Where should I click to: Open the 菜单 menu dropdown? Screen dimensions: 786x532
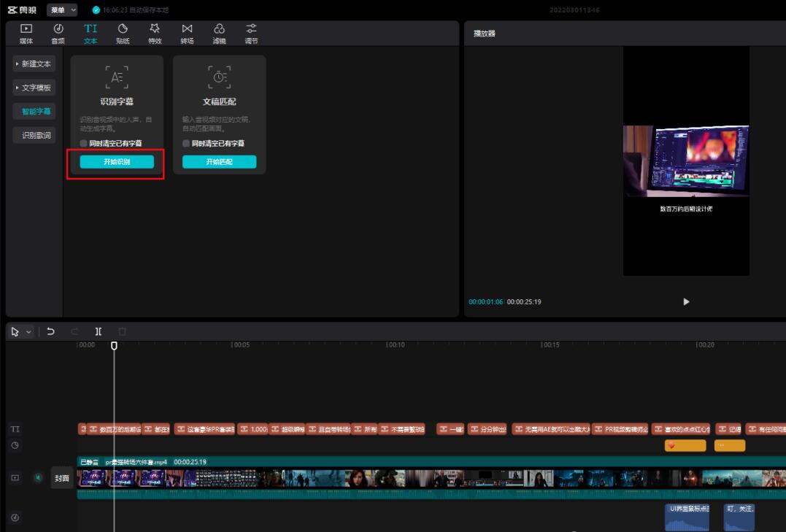pyautogui.click(x=62, y=9)
